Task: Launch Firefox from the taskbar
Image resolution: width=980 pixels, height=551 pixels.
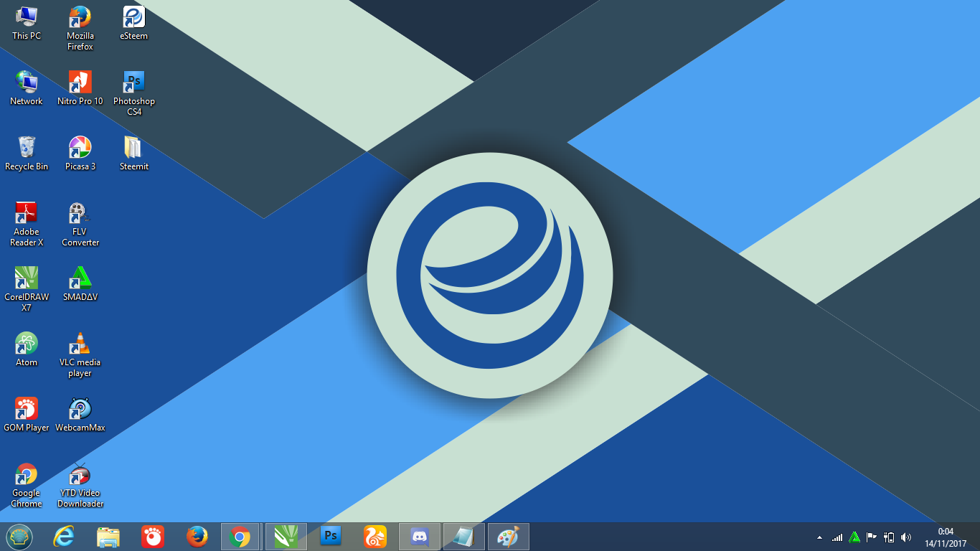Action: (197, 537)
